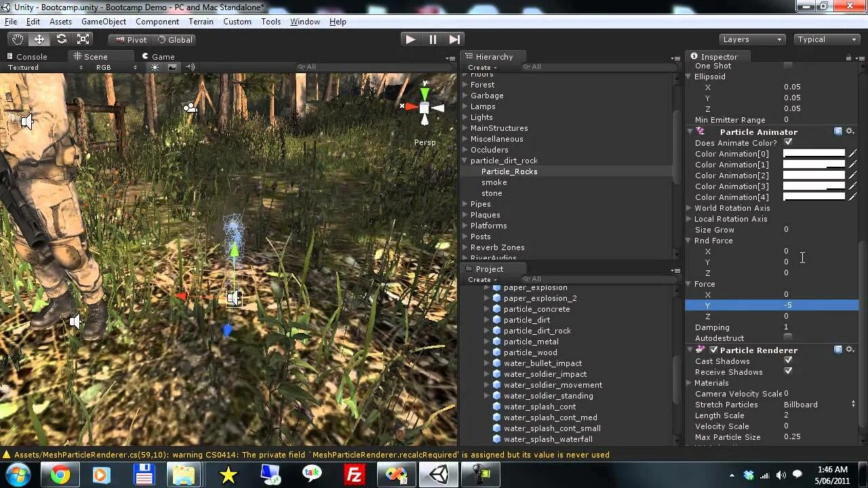The width and height of the screenshot is (868, 488).
Task: Expand Materials section
Action: pyautogui.click(x=690, y=383)
